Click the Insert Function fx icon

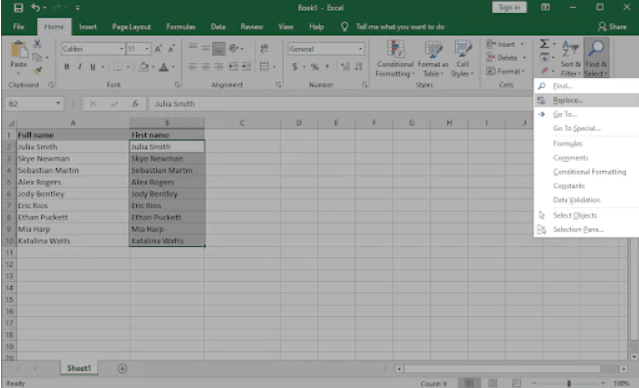click(136, 104)
